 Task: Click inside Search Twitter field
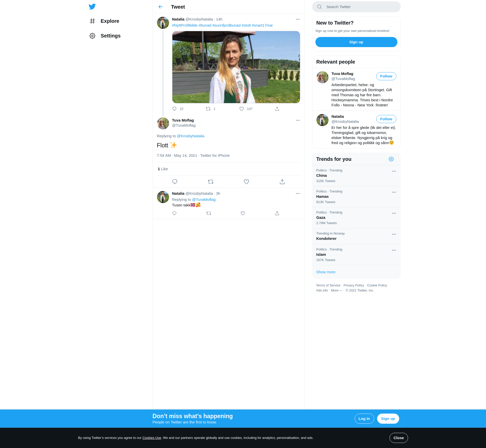click(356, 7)
